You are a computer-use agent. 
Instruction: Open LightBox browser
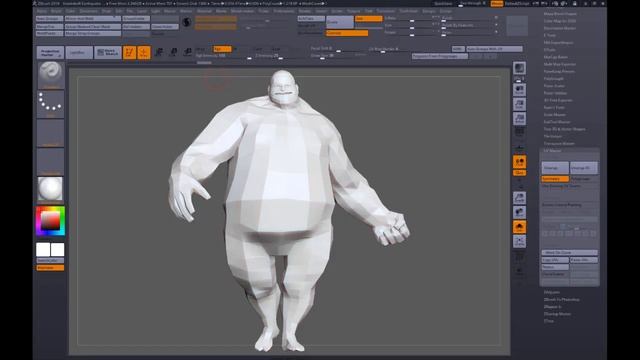79,52
